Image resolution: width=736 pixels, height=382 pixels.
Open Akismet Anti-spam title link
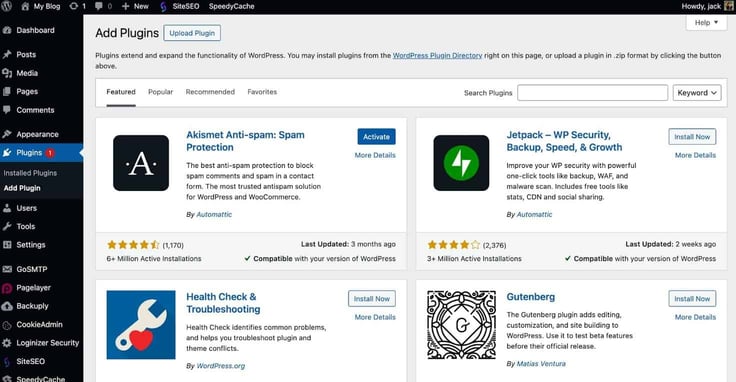245,141
